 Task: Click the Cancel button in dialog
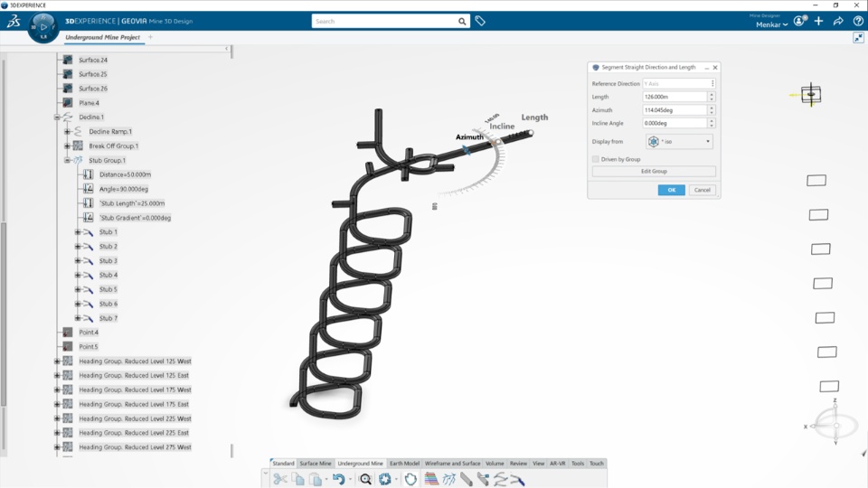pyautogui.click(x=702, y=190)
